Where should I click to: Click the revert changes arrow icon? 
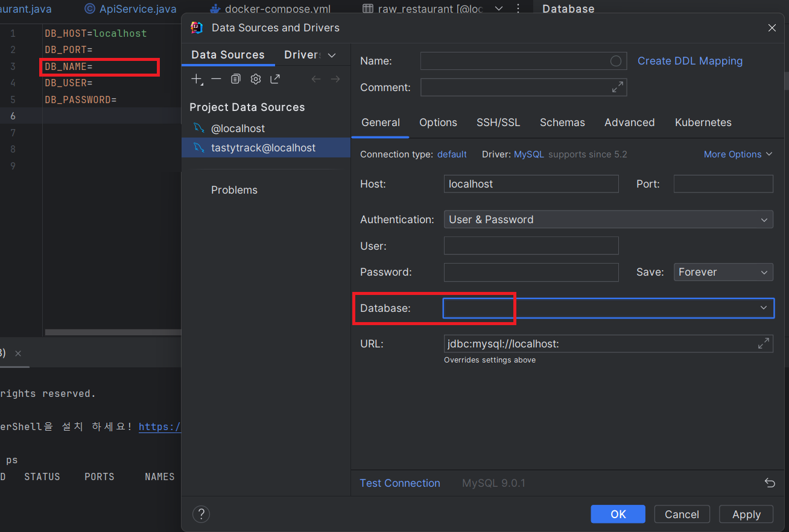pos(770,483)
